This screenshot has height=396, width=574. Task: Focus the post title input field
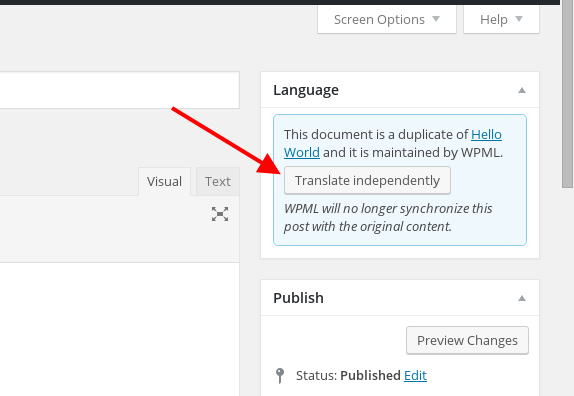pos(119,90)
